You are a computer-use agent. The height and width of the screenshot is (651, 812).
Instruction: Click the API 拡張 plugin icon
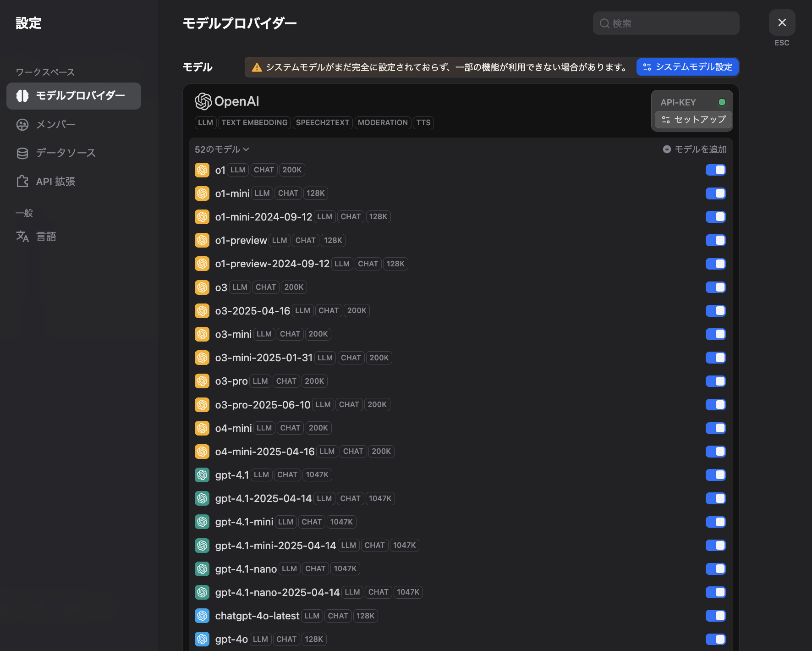(22, 182)
